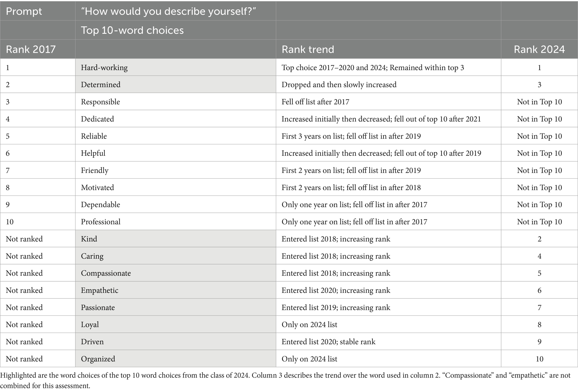The image size is (578, 392).
Task: Click the "Top 10-word choices" header
Action: coord(132,30)
